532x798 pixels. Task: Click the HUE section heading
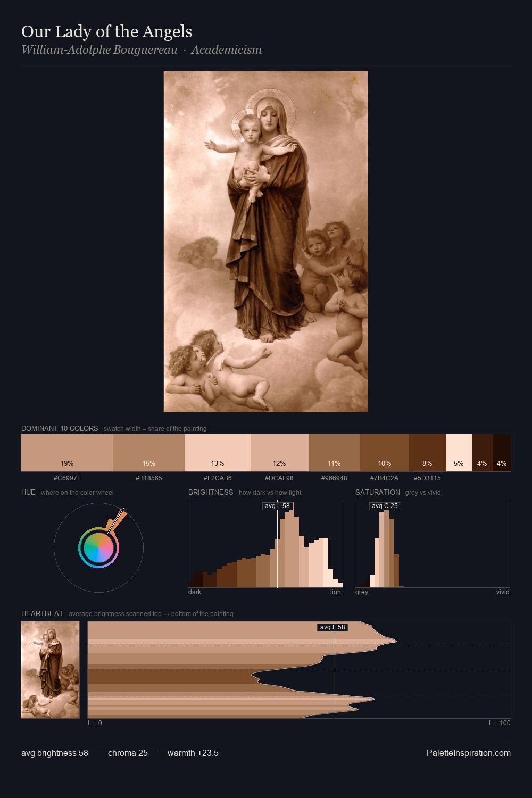point(28,492)
